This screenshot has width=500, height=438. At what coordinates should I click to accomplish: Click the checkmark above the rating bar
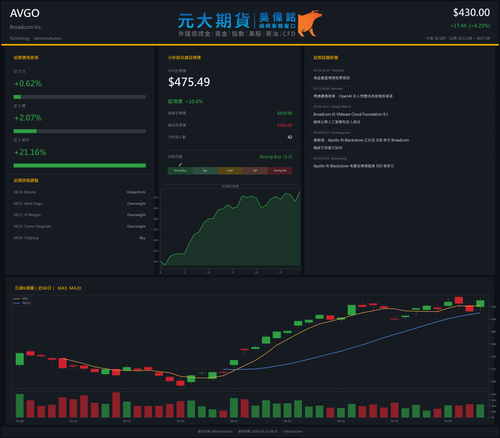(180, 164)
